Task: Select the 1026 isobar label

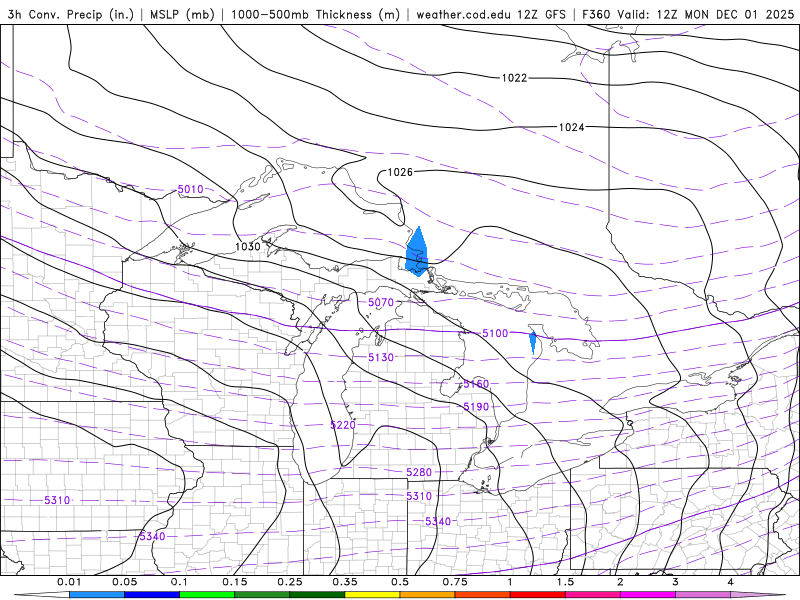Action: point(400,172)
